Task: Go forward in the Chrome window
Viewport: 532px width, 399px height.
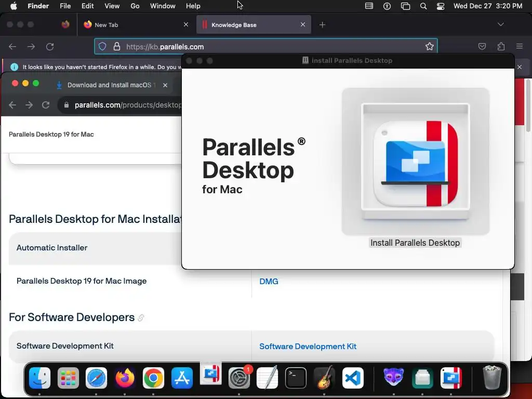Action: pos(29,105)
